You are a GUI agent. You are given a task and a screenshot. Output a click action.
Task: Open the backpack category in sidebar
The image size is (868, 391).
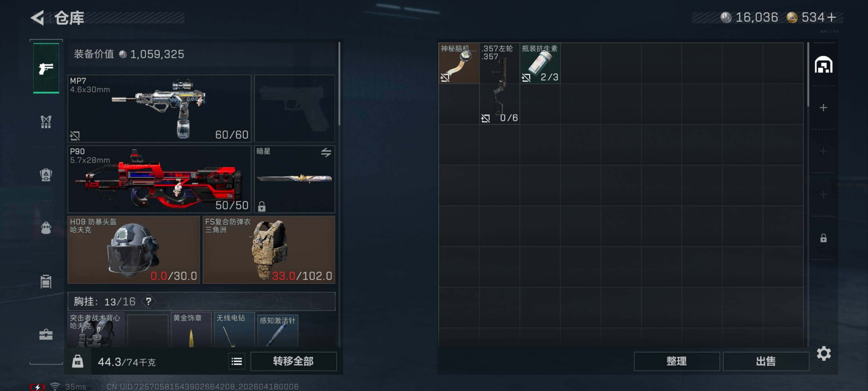pyautogui.click(x=46, y=228)
